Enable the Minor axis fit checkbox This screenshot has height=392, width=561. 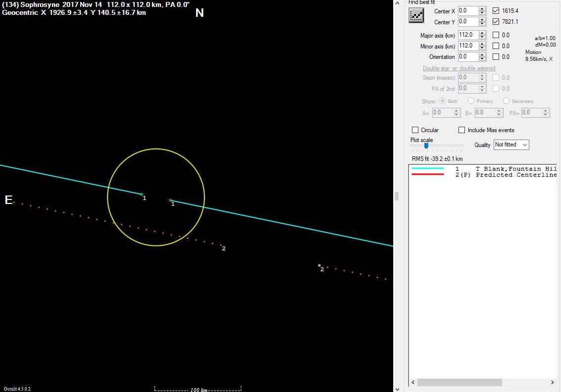coord(496,46)
